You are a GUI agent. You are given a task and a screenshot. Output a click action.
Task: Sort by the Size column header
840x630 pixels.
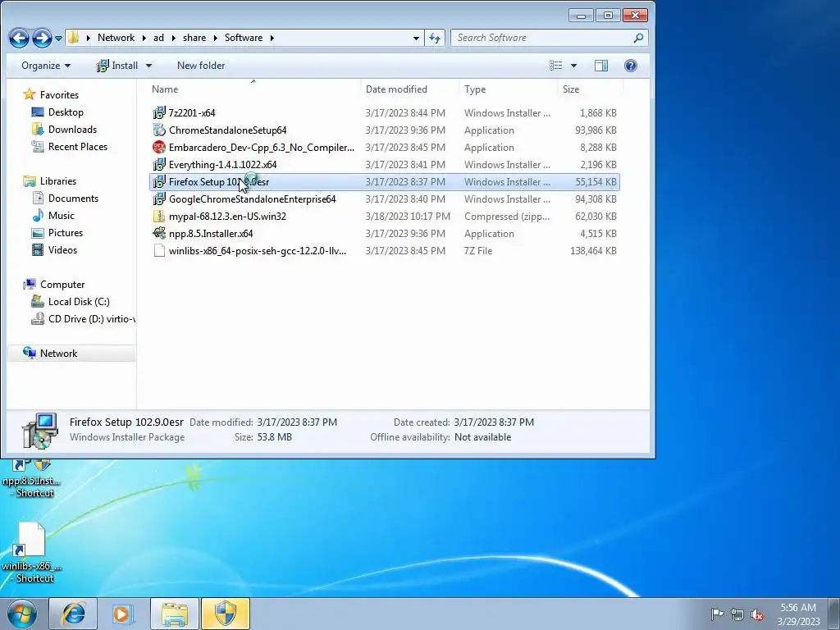coord(589,89)
